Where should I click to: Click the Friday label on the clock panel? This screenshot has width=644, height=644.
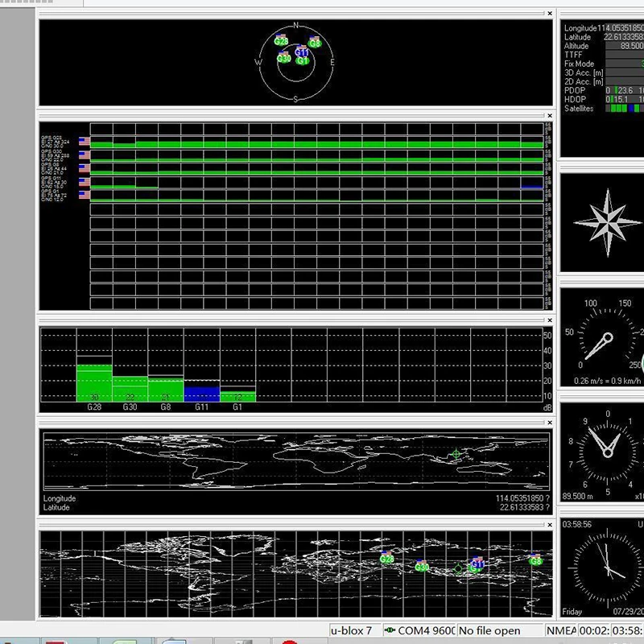(x=572, y=612)
